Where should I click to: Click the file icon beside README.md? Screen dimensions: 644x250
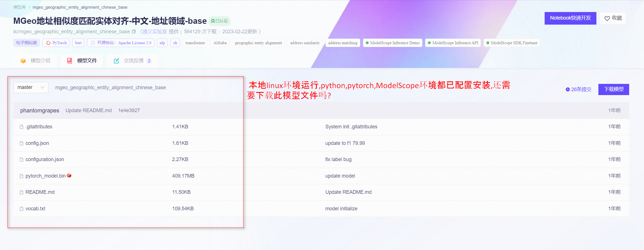click(x=22, y=192)
